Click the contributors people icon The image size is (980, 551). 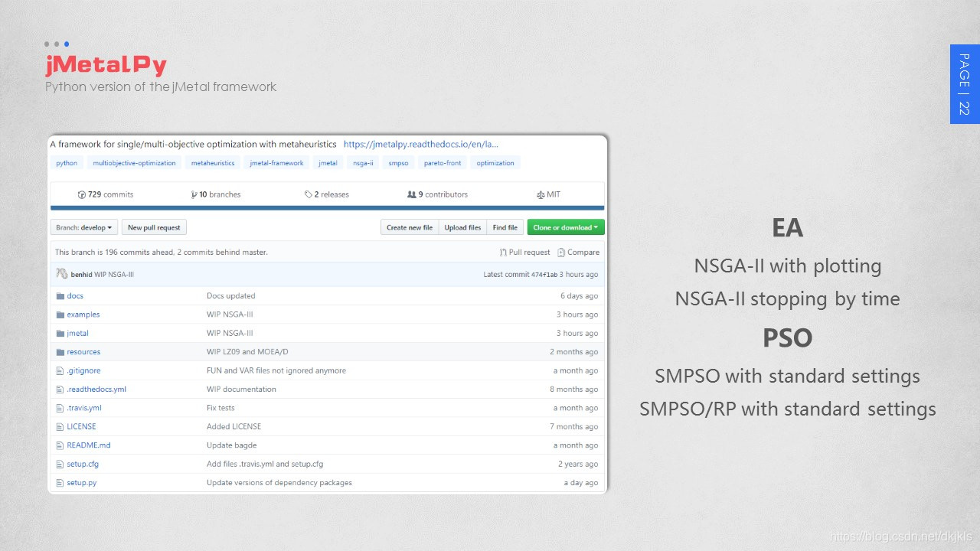coord(412,194)
